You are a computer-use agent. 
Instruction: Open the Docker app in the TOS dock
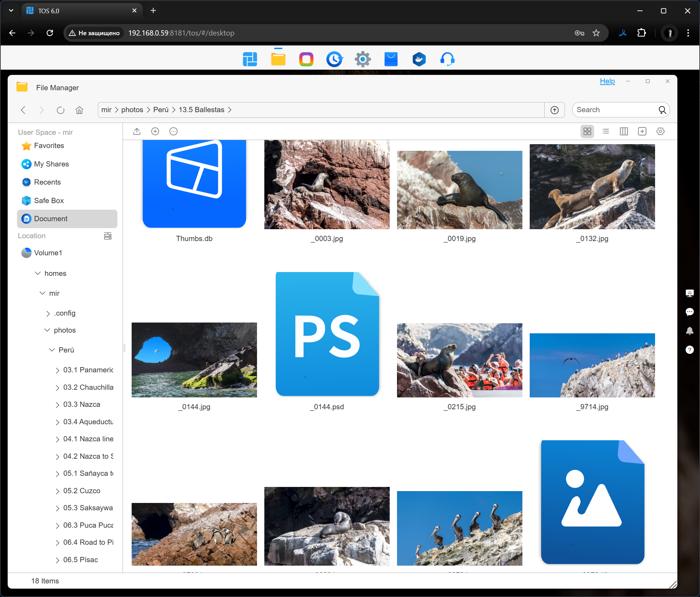coord(419,59)
